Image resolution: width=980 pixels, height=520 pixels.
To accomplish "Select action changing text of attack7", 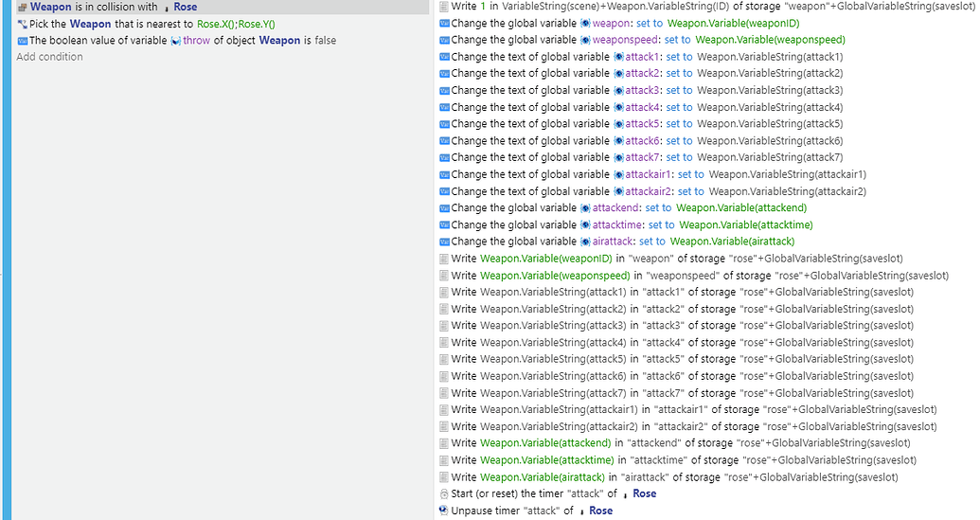I will coord(641,157).
